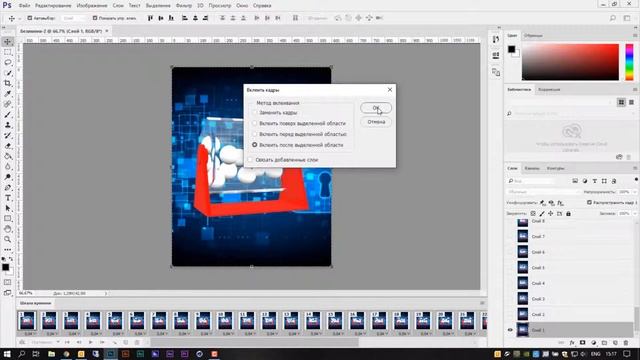Select the Eyedropper tool
The width and height of the screenshot is (640, 360).
(x=8, y=94)
